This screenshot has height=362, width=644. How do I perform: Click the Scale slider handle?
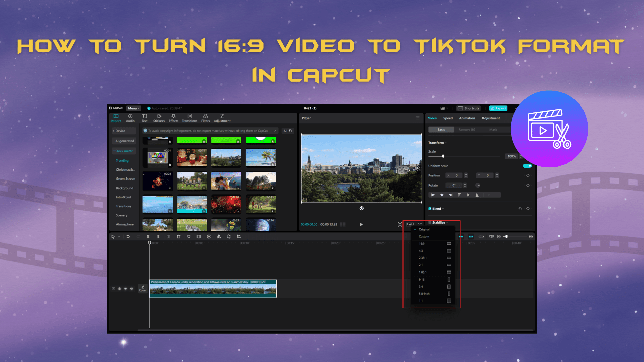click(443, 156)
